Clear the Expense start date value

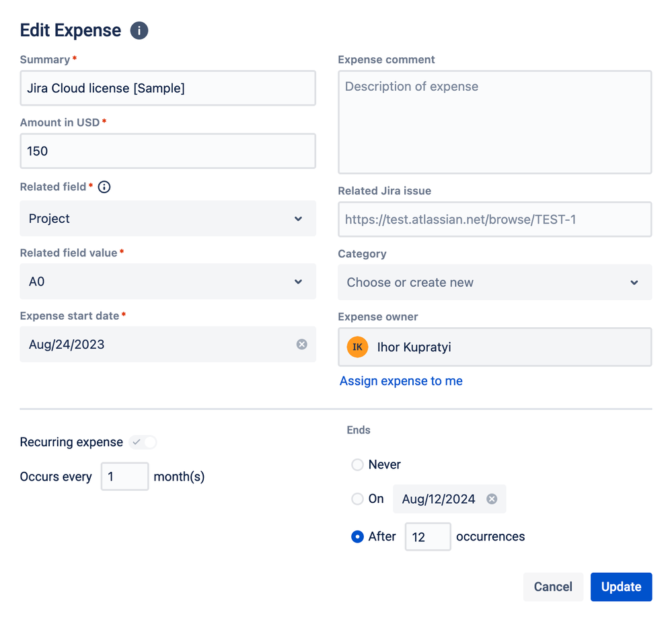click(302, 345)
